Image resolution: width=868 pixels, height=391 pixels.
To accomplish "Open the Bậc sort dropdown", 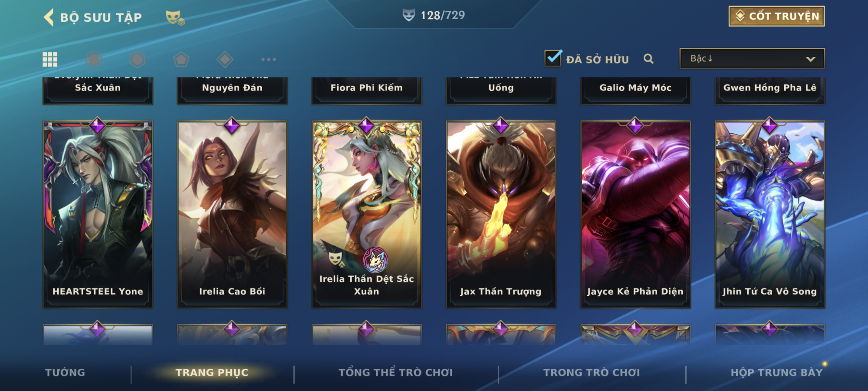I will click(x=752, y=58).
